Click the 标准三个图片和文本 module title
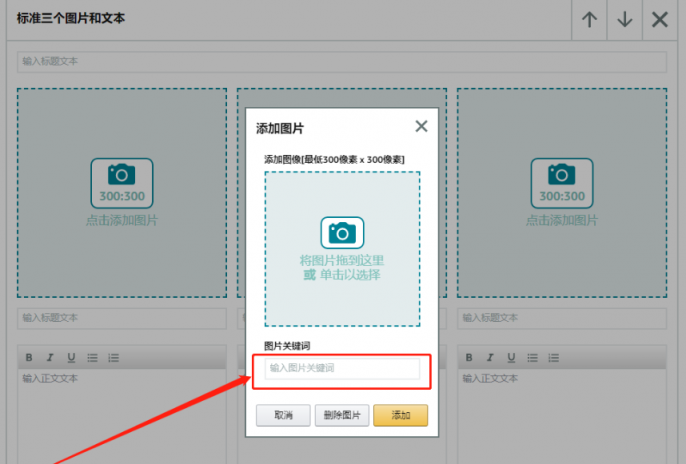Screen dimensions: 686x464 coord(71,18)
